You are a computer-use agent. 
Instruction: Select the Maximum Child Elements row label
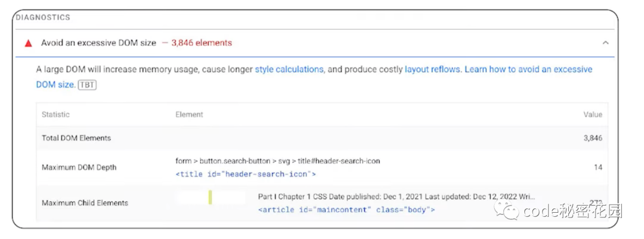85,203
